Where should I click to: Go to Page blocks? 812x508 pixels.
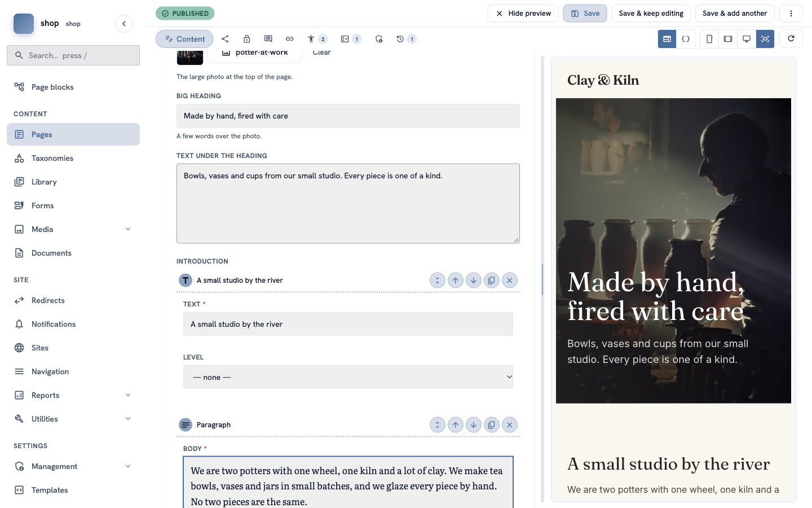73,87
